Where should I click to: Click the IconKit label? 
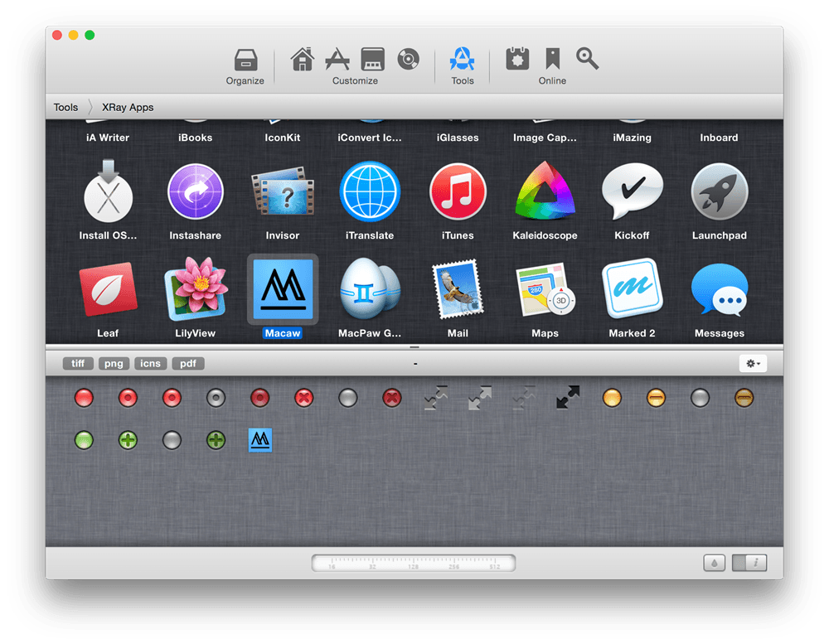[283, 138]
